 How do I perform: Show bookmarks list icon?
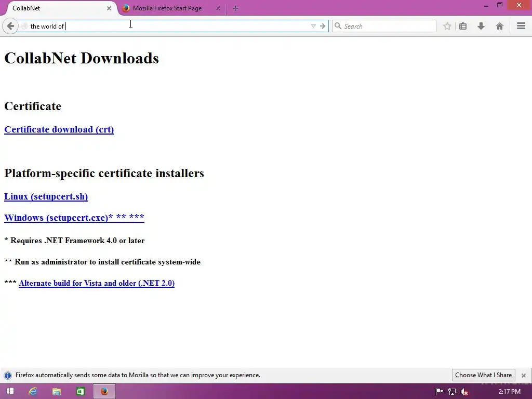click(x=463, y=26)
